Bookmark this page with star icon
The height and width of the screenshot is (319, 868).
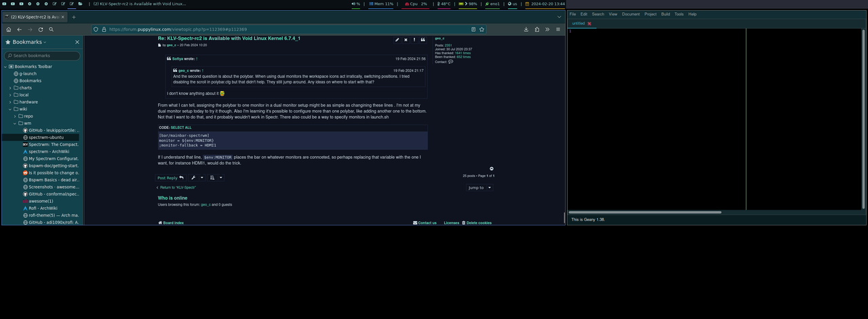pos(481,29)
